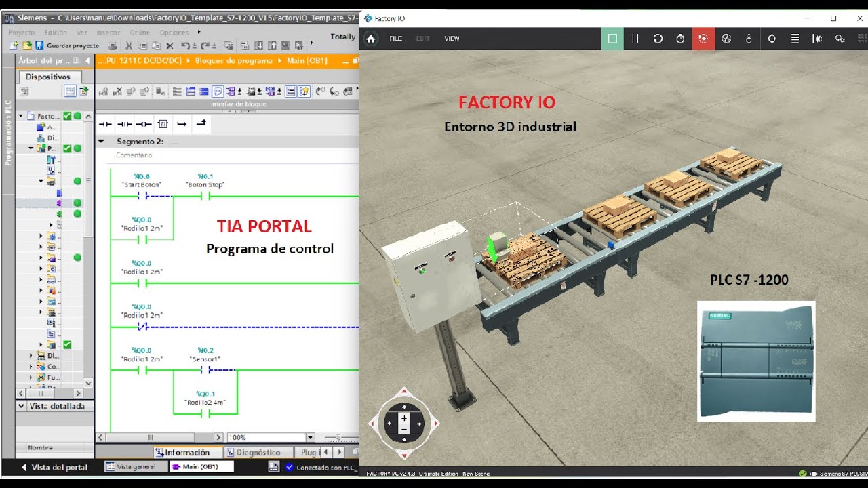Stop the Factory IO simulation (green square)
This screenshot has height=488, width=868.
pyautogui.click(x=612, y=39)
